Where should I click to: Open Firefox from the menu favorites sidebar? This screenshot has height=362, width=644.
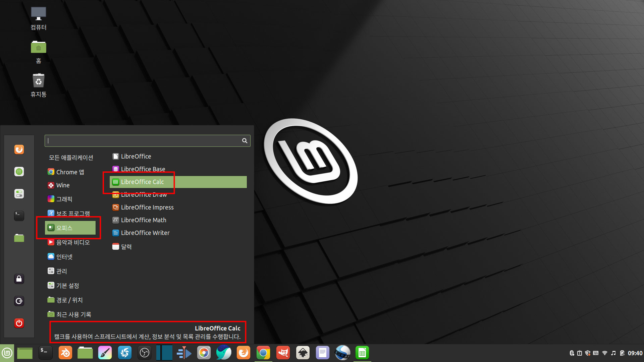[x=19, y=149]
